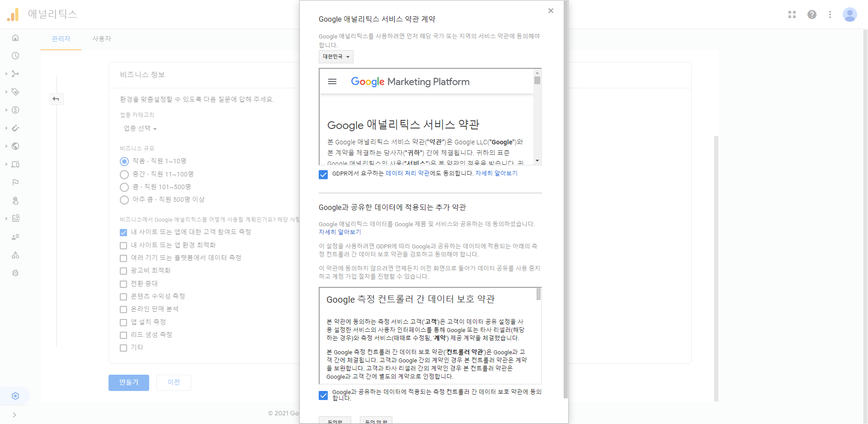Open the Retention magnet icon in sidebar
The height and width of the screenshot is (424, 868).
point(15,128)
